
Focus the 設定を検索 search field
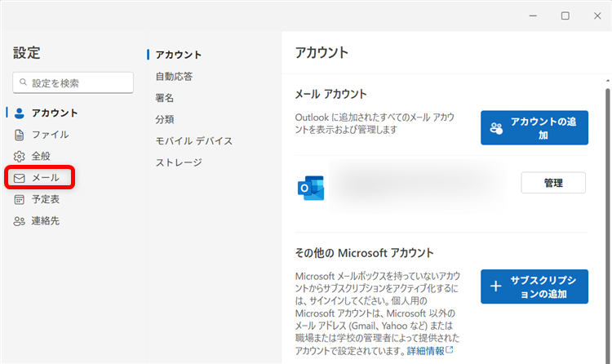(x=73, y=82)
